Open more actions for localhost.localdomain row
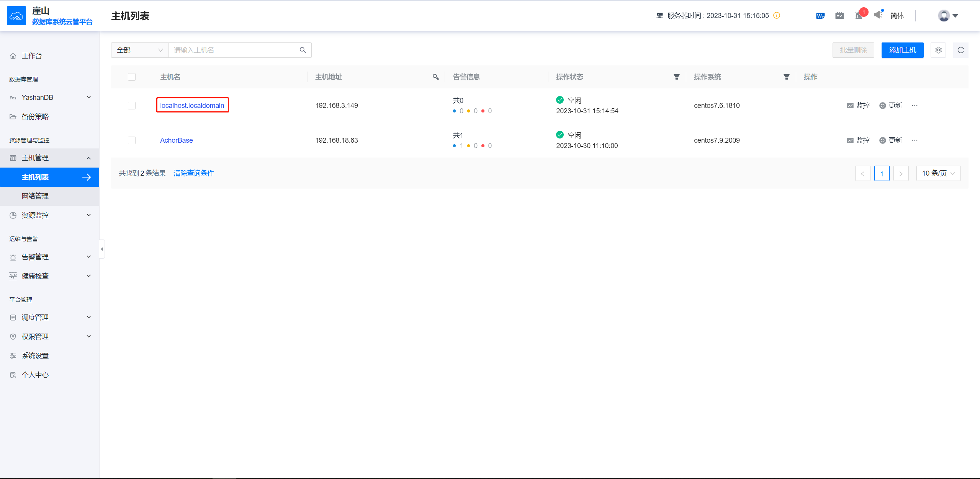 click(915, 106)
